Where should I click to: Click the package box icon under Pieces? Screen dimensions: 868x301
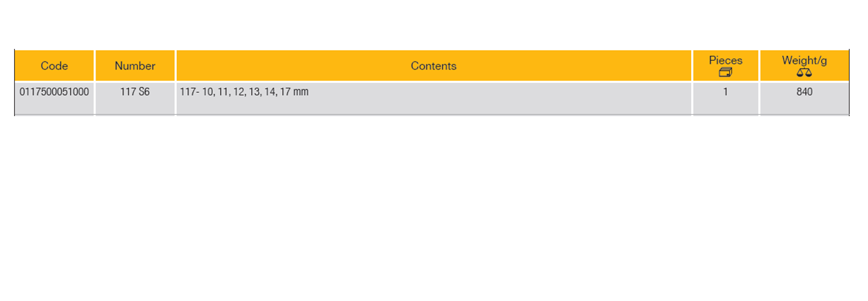tap(725, 72)
